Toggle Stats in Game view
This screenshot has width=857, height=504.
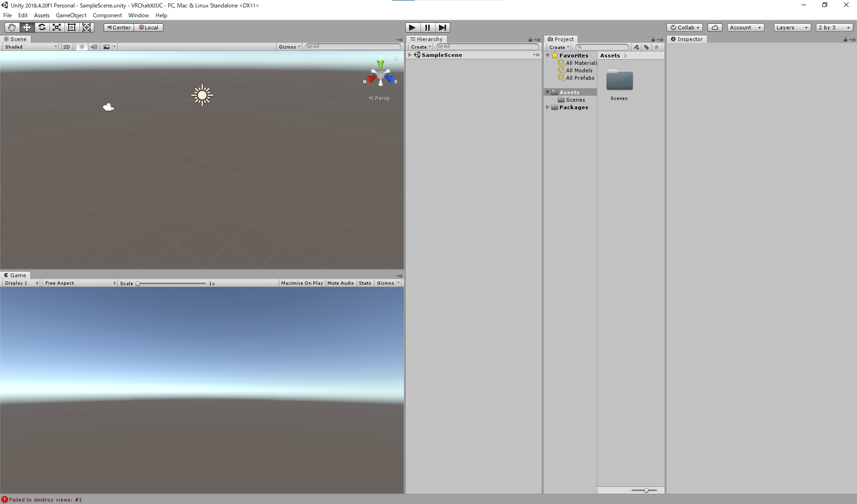coord(365,283)
